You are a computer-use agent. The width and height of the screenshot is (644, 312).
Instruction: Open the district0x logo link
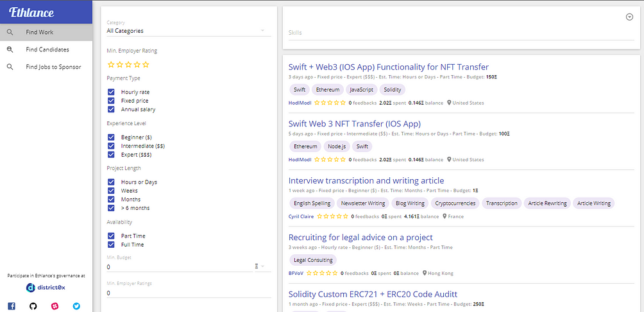pos(46,288)
